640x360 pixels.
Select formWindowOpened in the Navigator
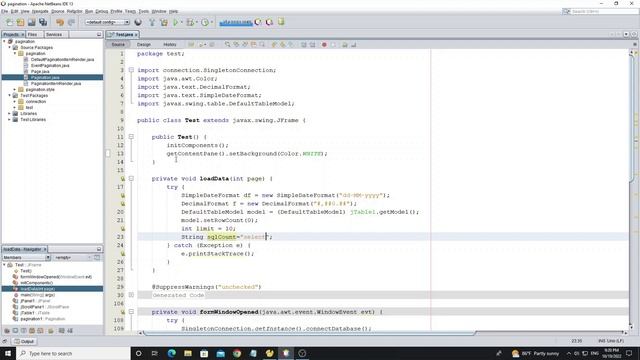(x=56, y=277)
